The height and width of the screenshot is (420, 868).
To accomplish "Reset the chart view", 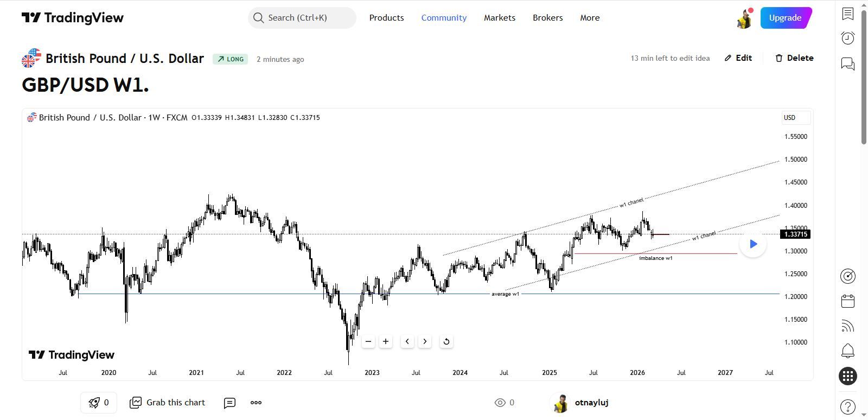I will [446, 341].
